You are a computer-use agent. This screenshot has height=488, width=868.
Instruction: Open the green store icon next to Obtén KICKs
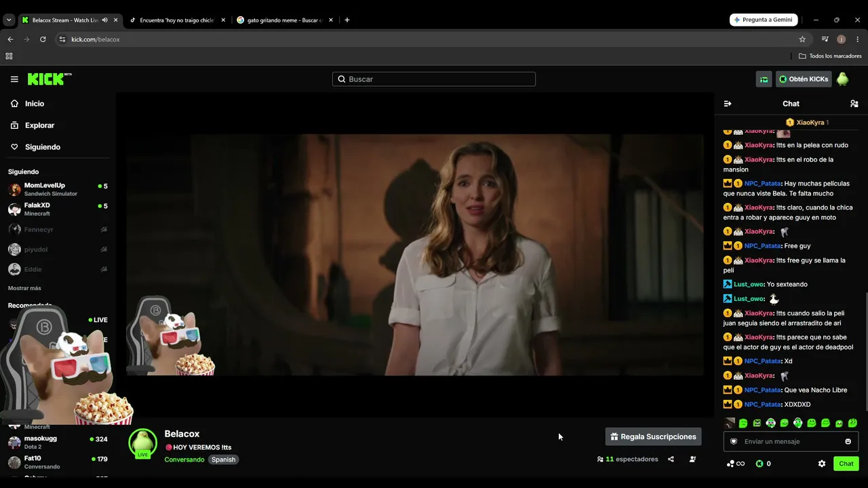point(764,79)
